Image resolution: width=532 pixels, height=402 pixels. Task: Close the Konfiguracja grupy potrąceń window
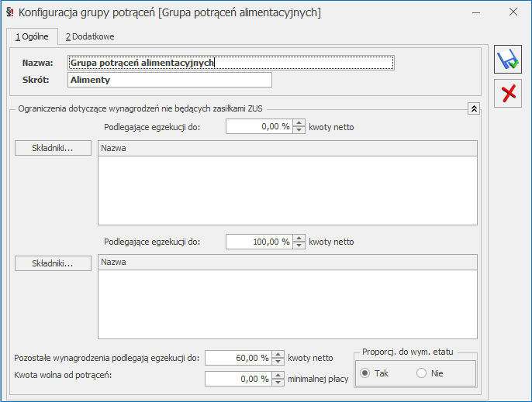513,12
